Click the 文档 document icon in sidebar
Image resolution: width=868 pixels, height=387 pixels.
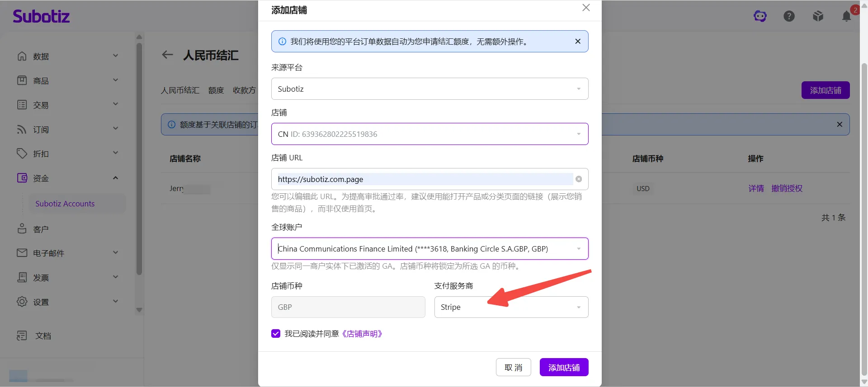click(x=22, y=336)
